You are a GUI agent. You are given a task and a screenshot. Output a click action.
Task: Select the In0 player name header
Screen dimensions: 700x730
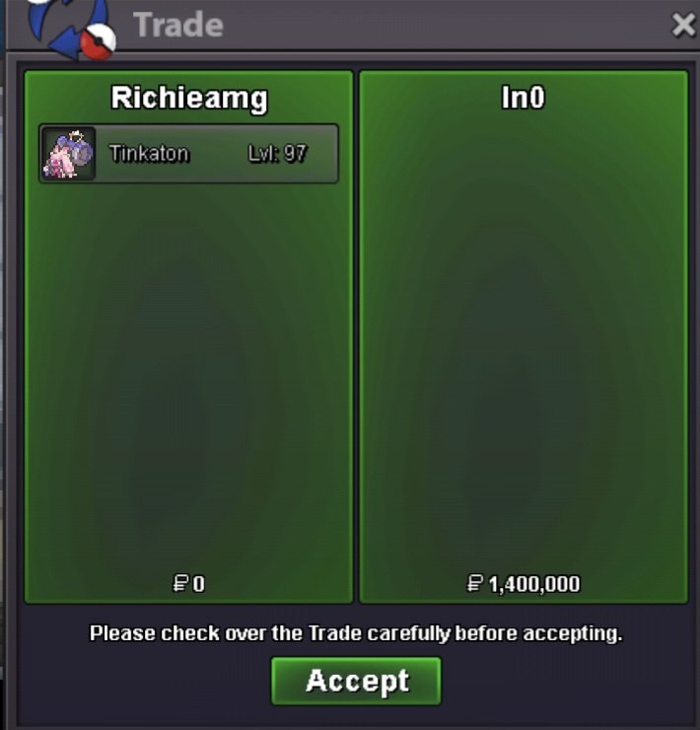coord(524,98)
